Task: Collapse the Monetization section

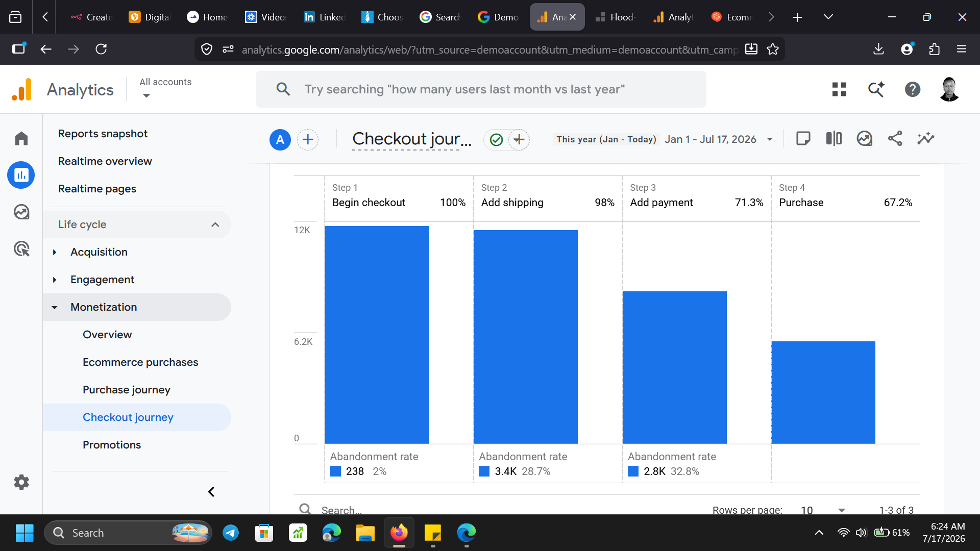Action: [x=55, y=307]
